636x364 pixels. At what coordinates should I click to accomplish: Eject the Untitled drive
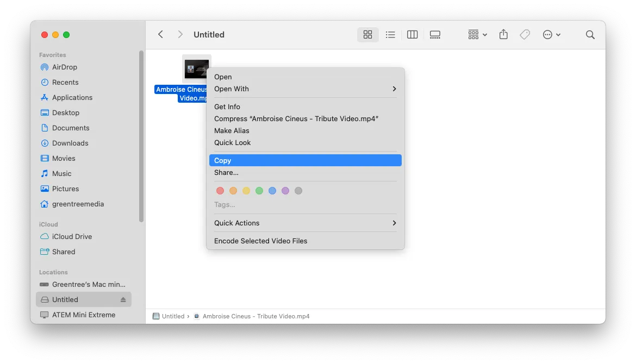coord(123,299)
